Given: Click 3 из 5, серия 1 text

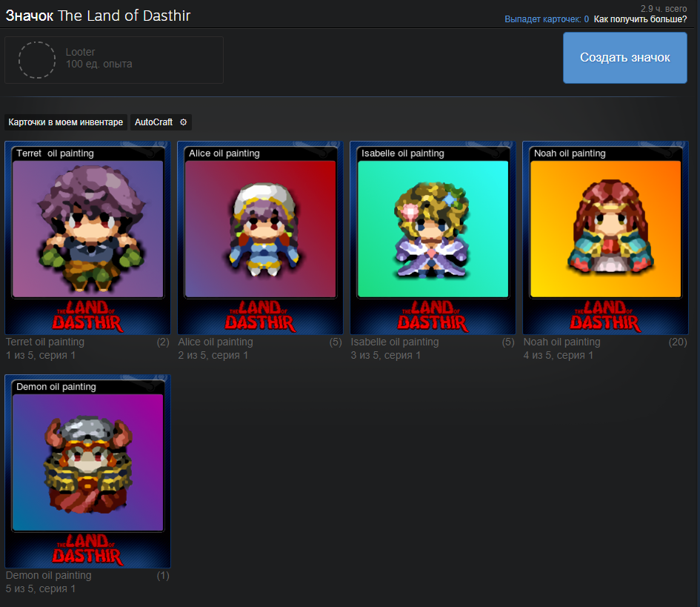Looking at the screenshot, I should [386, 356].
